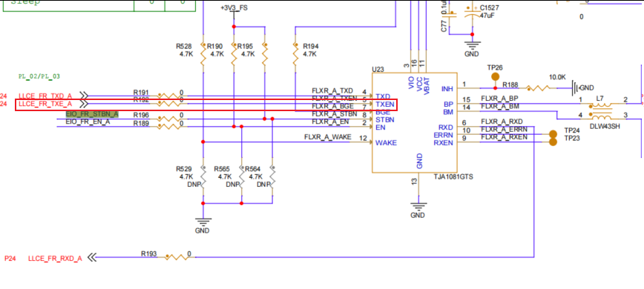Screen dimensions: 644x289
Task: Click the FLXR_A_EN net name
Action: pyautogui.click(x=330, y=122)
